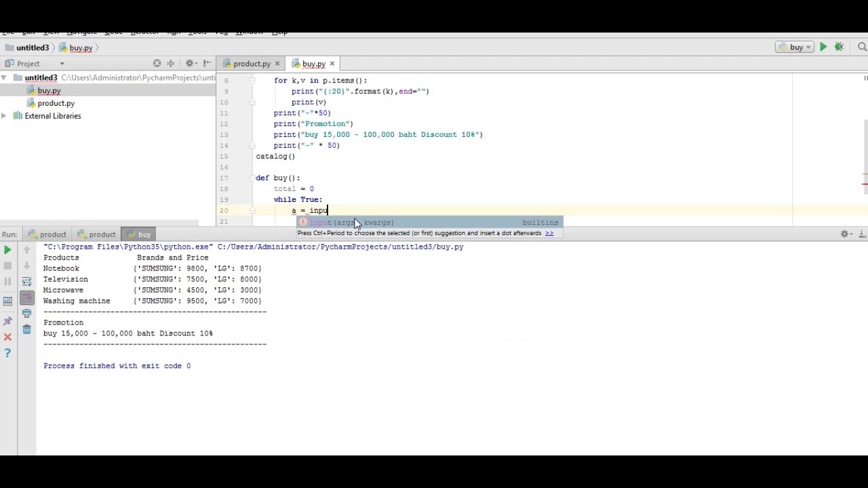Open Run panel settings gear
This screenshot has height=488, width=868.
[x=846, y=234]
